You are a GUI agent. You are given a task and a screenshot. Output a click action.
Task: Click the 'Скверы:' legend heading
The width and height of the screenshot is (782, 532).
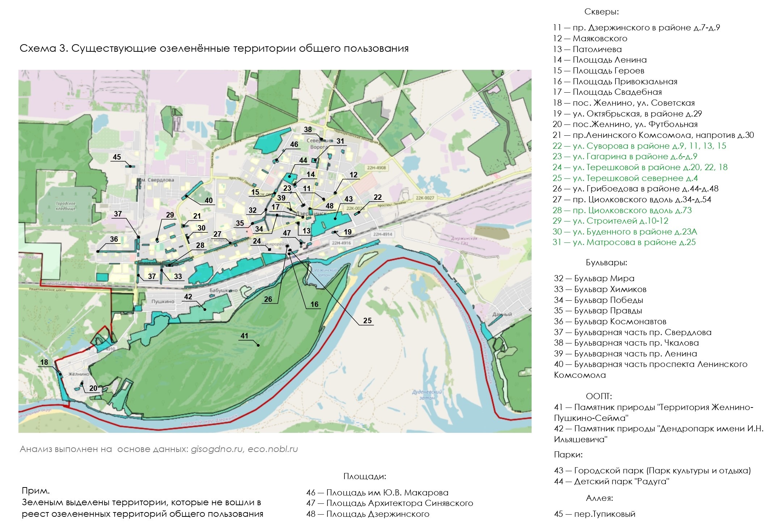coord(602,12)
